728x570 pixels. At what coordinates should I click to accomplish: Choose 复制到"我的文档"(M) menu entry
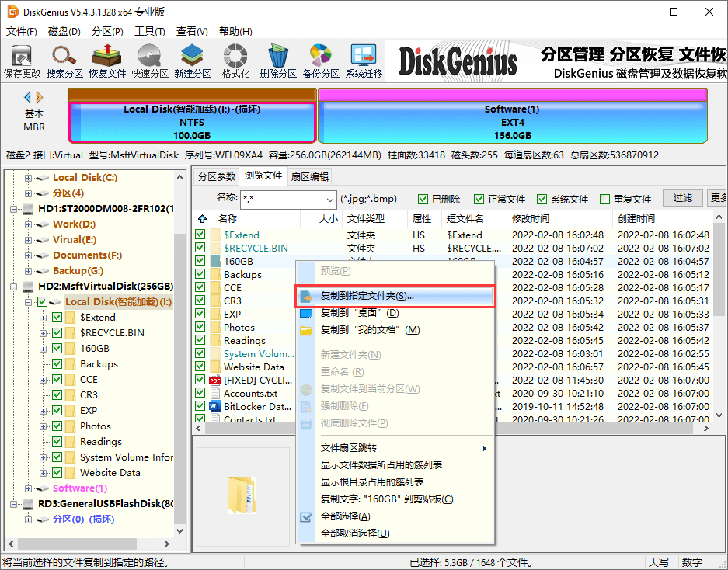point(395,330)
